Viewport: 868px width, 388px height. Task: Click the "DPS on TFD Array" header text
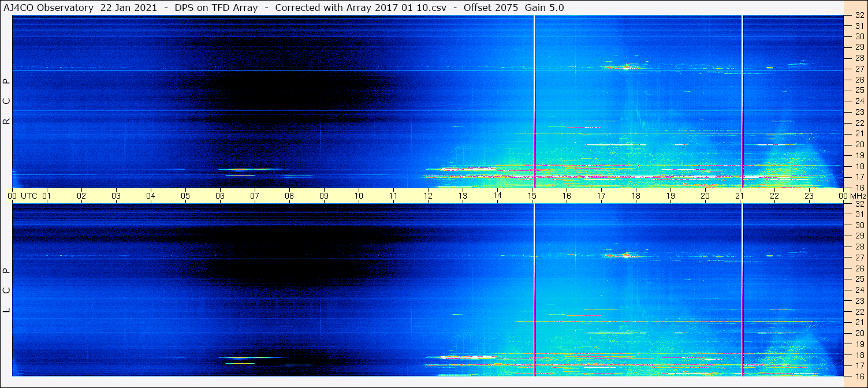tap(215, 8)
